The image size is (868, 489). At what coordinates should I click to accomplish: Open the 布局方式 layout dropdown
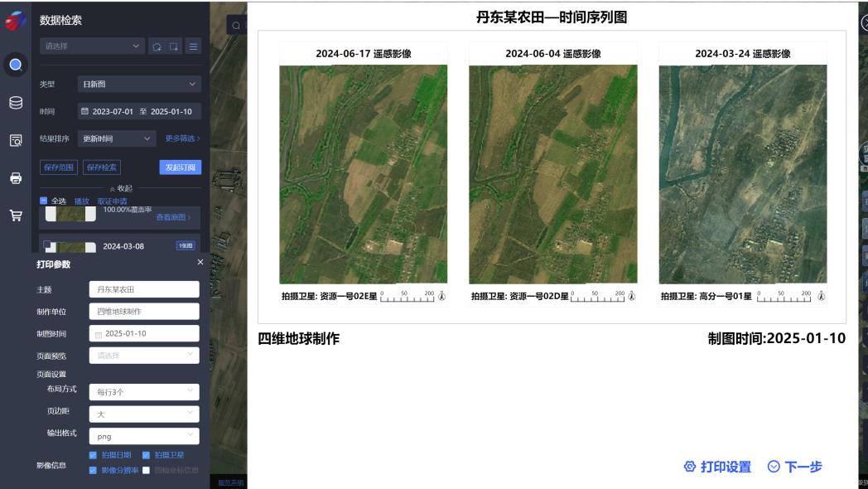point(142,391)
